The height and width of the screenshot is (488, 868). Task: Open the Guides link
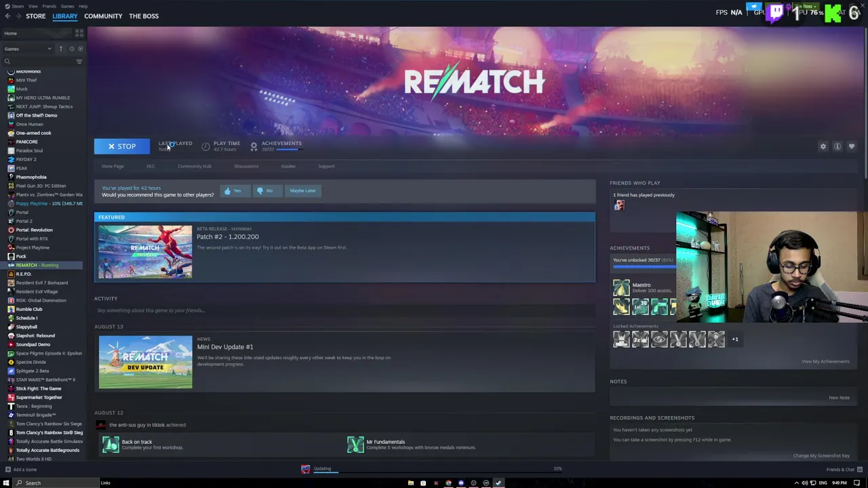point(288,166)
